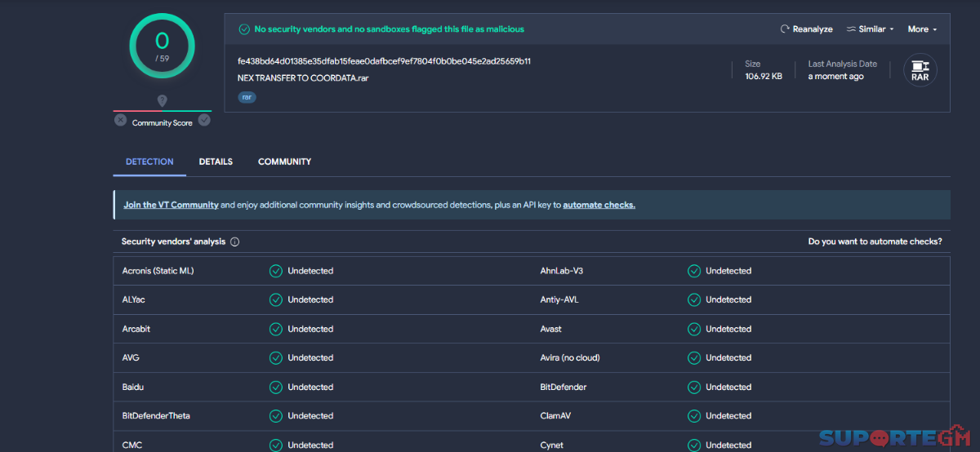Click the BitDefenderTheta Undetected check icon
This screenshot has height=452, width=980.
[276, 416]
